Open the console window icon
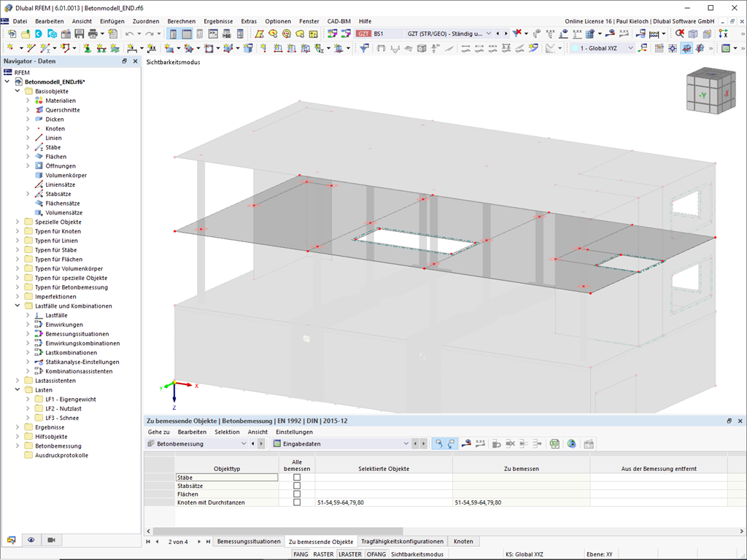Viewport: 747px width, 560px height. [213, 34]
